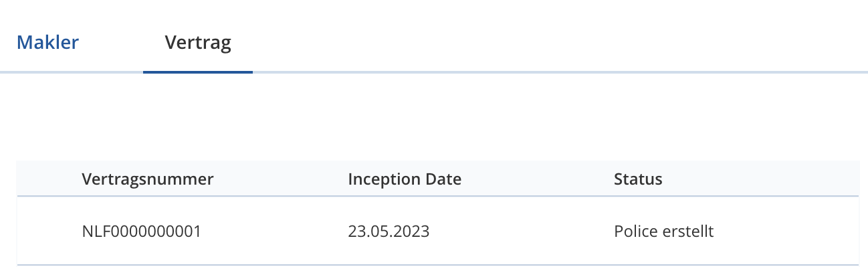Switch to the Makler tab
Viewport: 868px width, 277px height.
(x=47, y=43)
